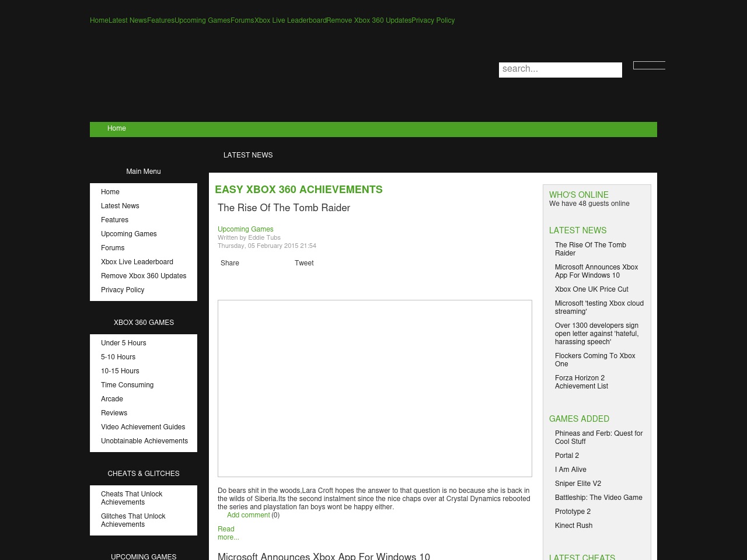Click Home in the green breadcrumb bar

[x=117, y=128]
